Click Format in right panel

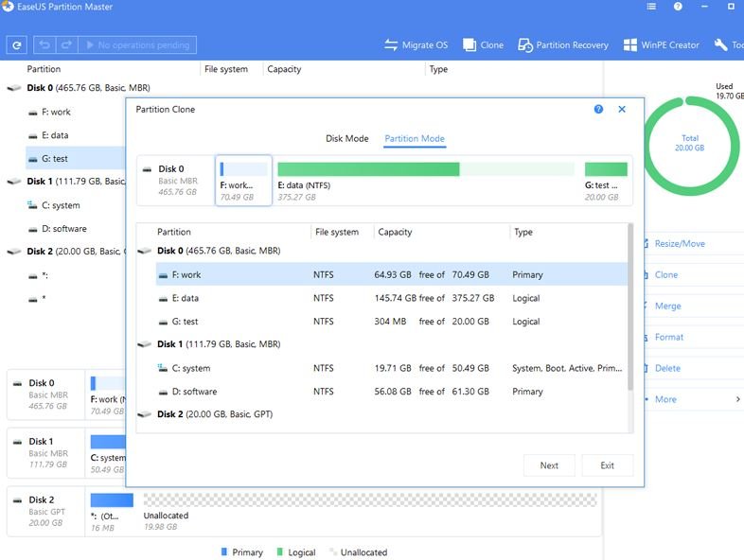tap(669, 337)
